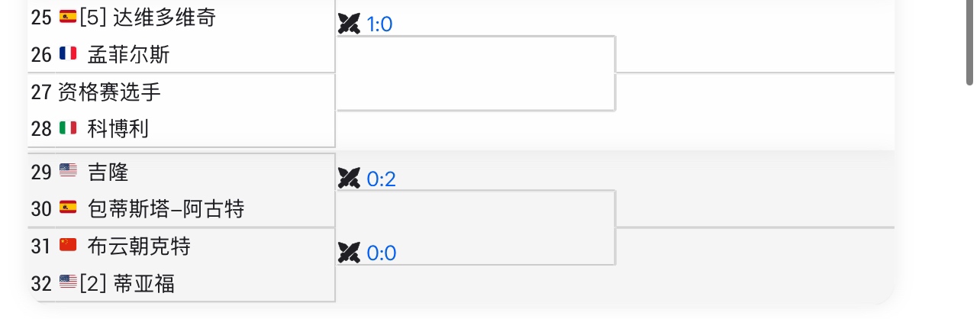Click US flag next to 吉隆
The width and height of the screenshot is (980, 319).
pos(68,171)
